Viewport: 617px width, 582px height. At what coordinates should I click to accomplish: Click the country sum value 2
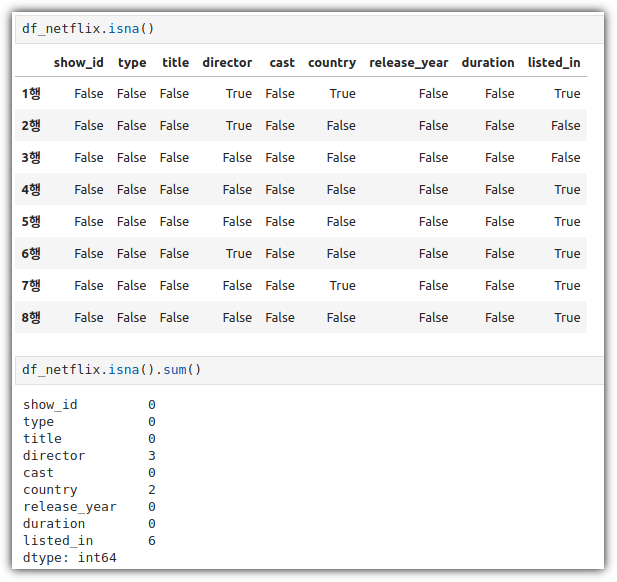[x=152, y=490]
